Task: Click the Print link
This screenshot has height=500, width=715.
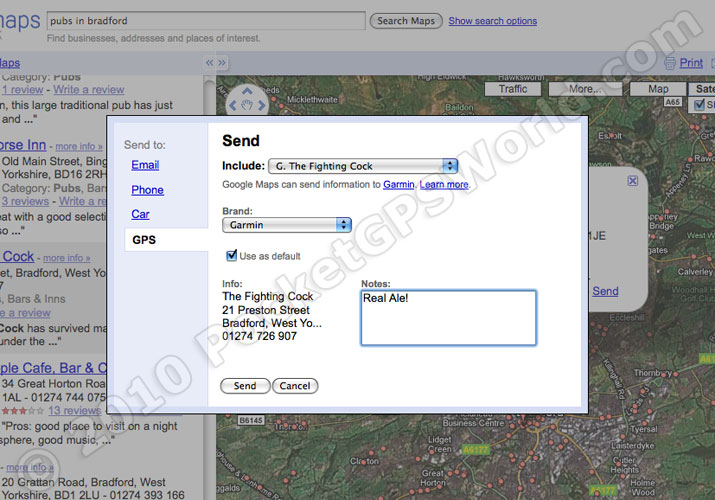Action: click(691, 63)
